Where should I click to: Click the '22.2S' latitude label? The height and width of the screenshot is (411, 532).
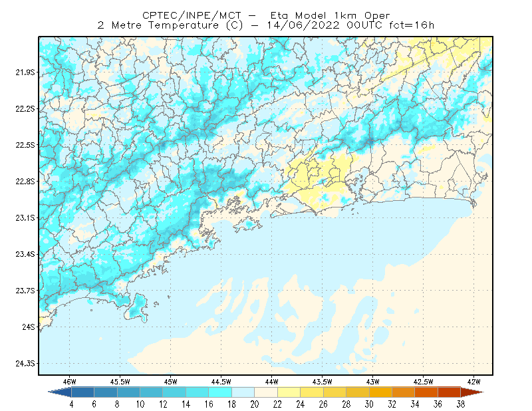coord(25,108)
